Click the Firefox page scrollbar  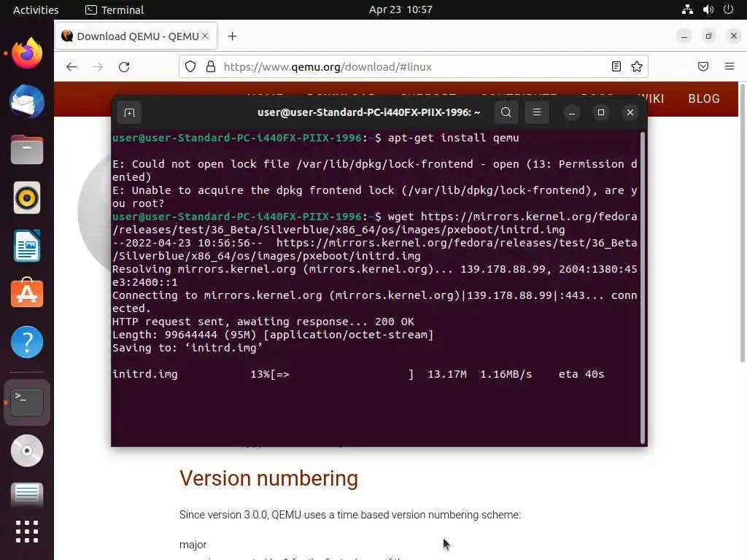point(742,223)
